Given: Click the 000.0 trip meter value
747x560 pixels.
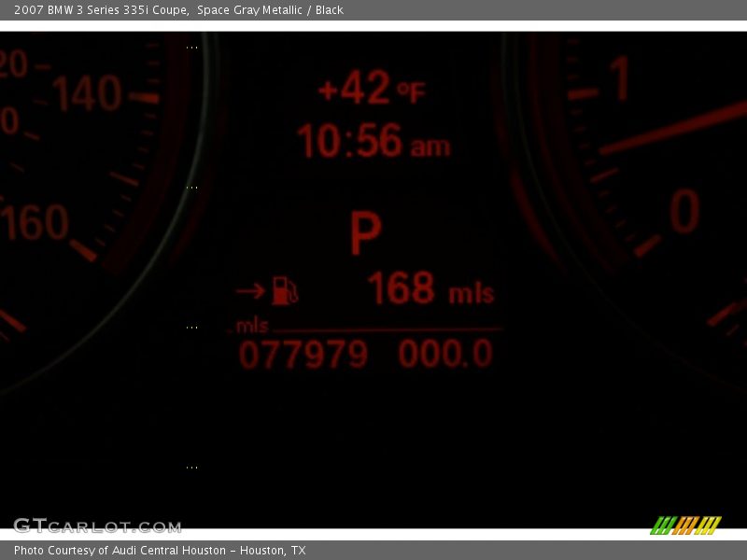Looking at the screenshot, I should [445, 354].
